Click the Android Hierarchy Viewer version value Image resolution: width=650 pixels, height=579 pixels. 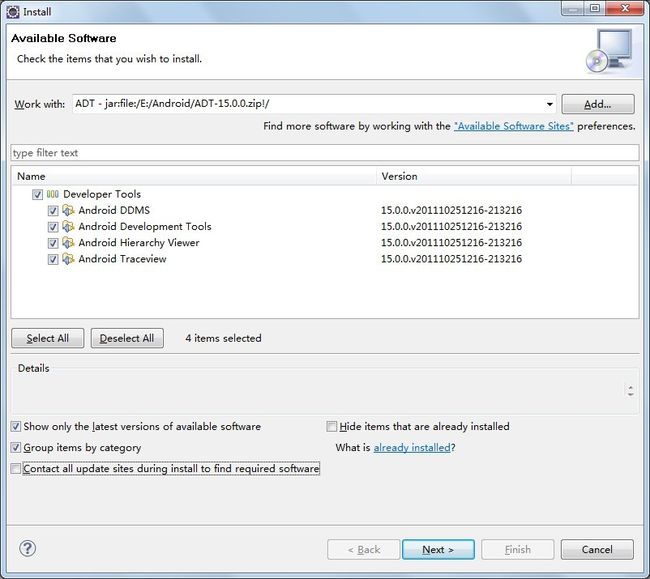[x=451, y=243]
